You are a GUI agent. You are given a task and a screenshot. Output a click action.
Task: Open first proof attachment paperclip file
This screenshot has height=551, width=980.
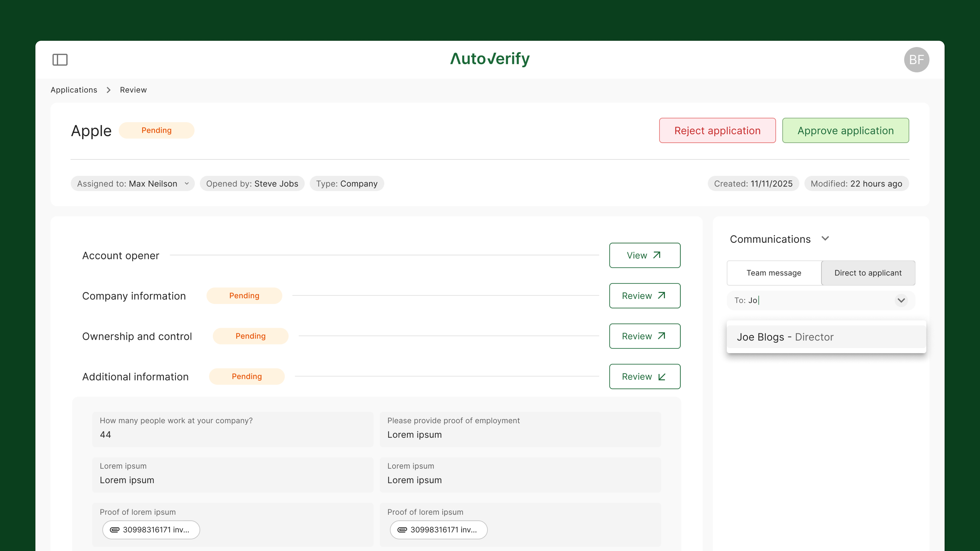coord(151,529)
